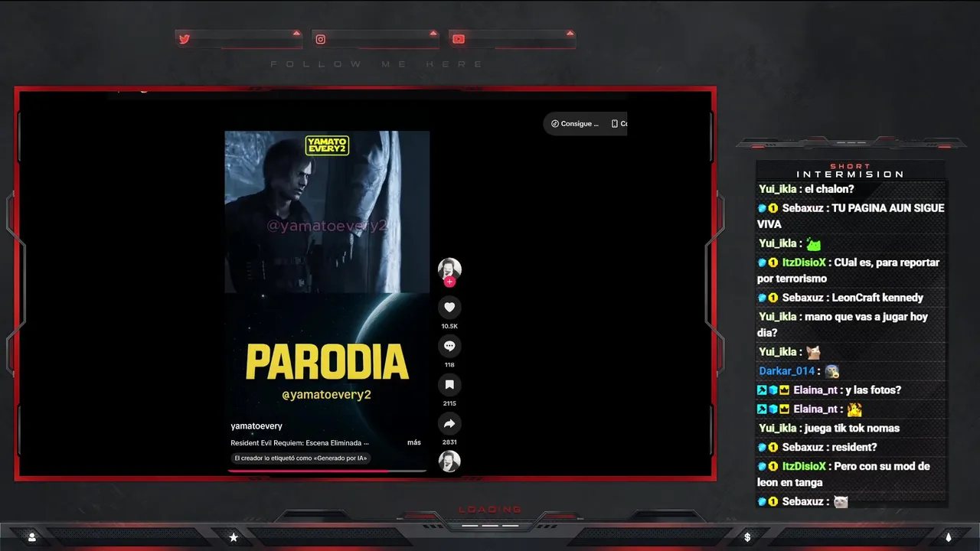
Task: Expand the Instagram panel arrow
Action: (433, 33)
